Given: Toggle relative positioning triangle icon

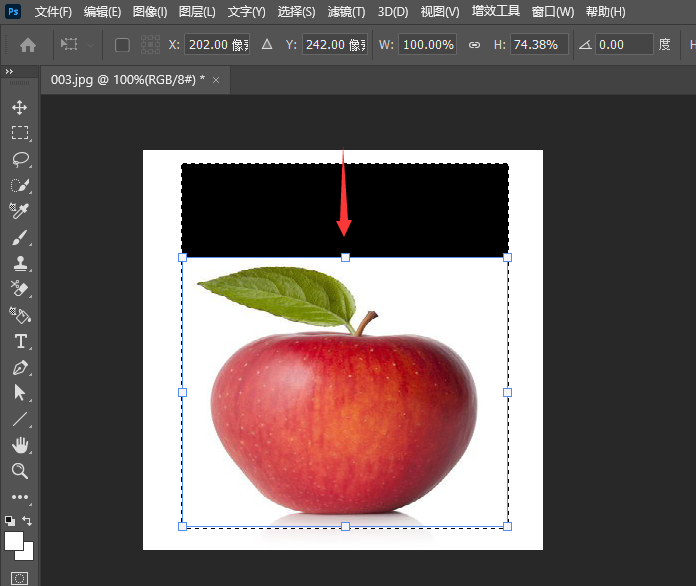Looking at the screenshot, I should coord(267,44).
